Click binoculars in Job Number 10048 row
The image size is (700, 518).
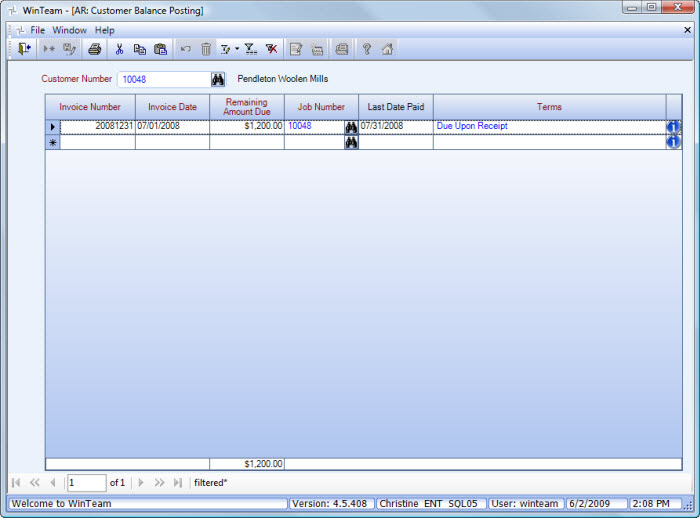click(351, 127)
